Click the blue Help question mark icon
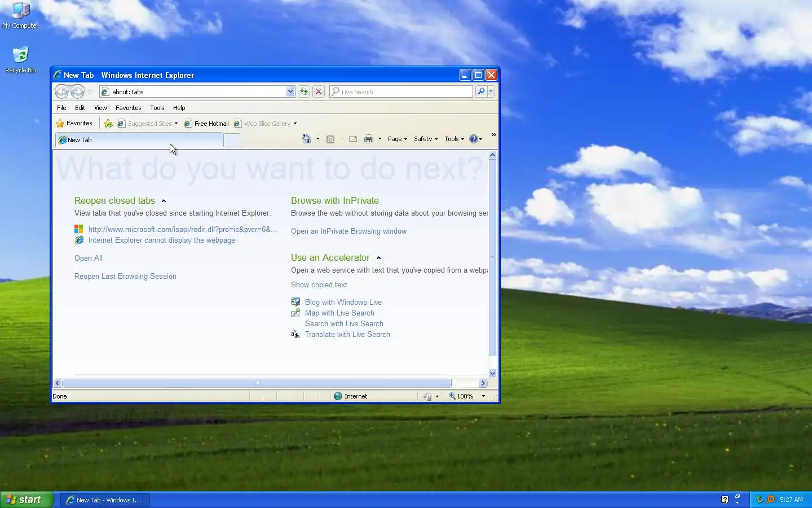 (x=474, y=139)
